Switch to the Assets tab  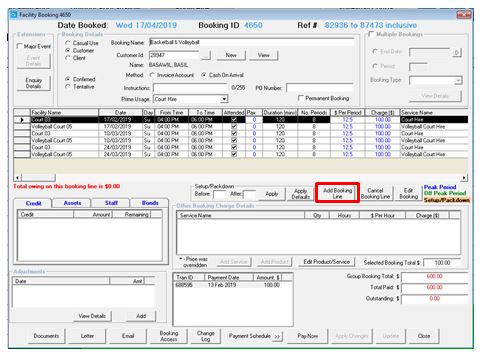[x=72, y=203]
